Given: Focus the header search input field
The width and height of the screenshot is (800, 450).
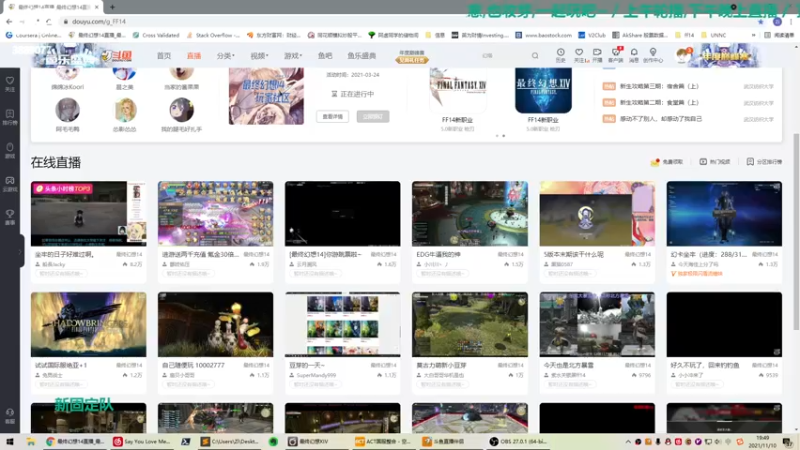Looking at the screenshot, I should pyautogui.click(x=503, y=56).
